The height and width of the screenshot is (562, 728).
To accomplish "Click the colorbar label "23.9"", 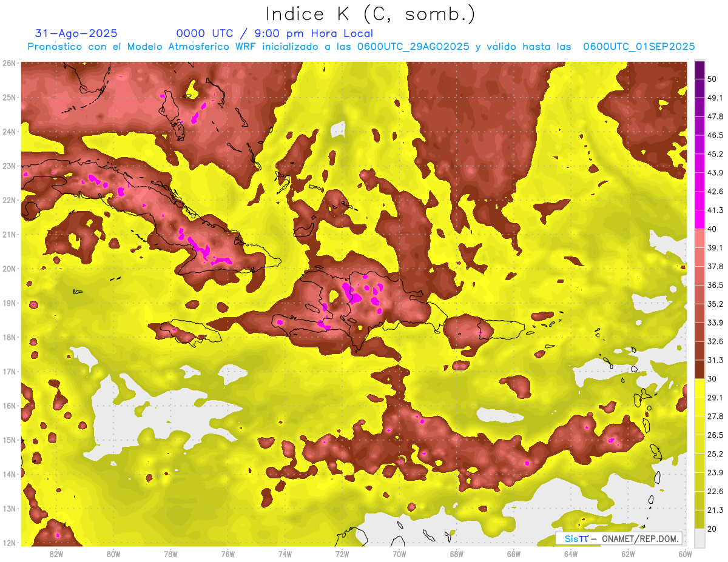I will pyautogui.click(x=715, y=472).
